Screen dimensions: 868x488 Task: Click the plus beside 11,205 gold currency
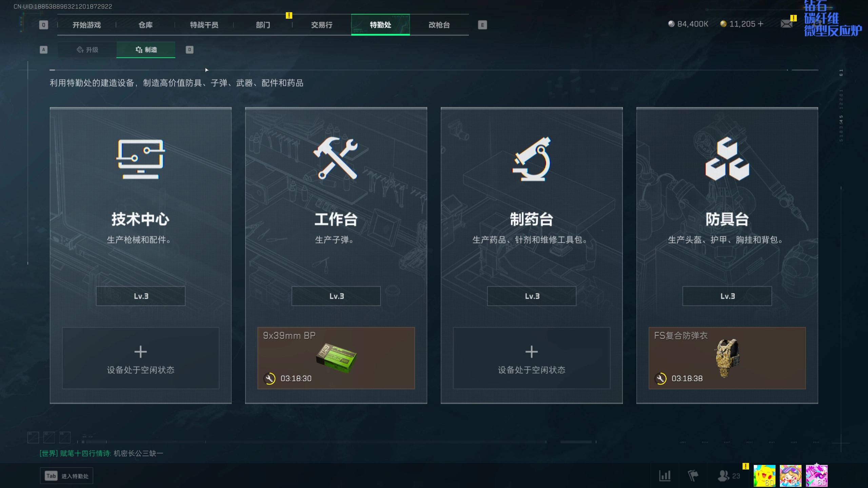(761, 24)
